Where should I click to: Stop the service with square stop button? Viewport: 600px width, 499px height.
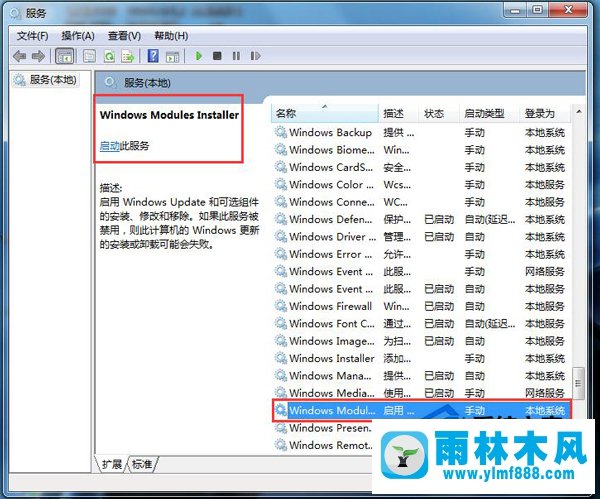click(x=217, y=56)
